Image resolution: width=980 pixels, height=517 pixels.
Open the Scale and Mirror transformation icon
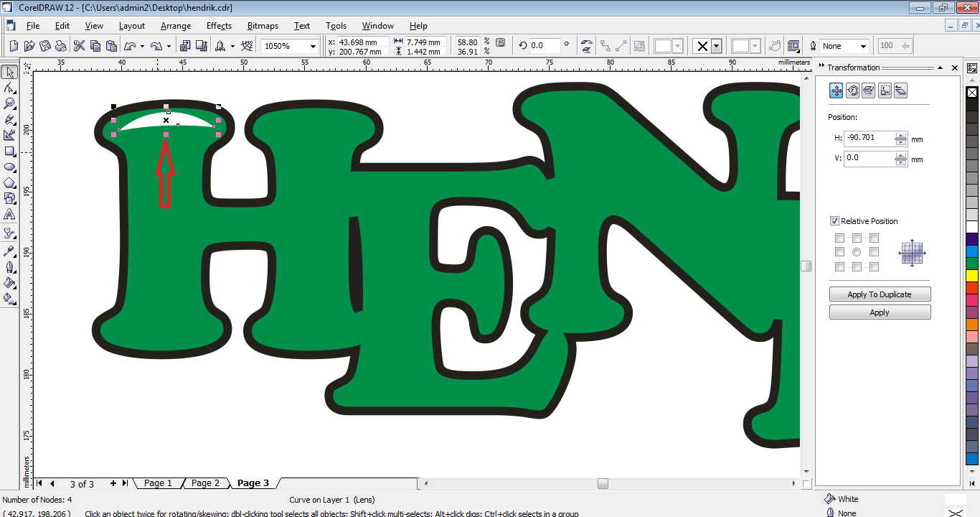tap(868, 90)
